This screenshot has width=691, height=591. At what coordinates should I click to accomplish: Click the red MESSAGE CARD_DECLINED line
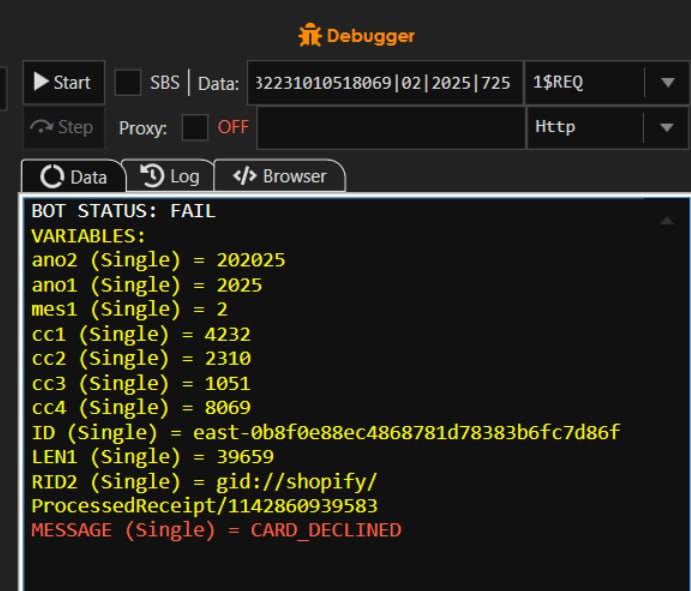click(216, 530)
